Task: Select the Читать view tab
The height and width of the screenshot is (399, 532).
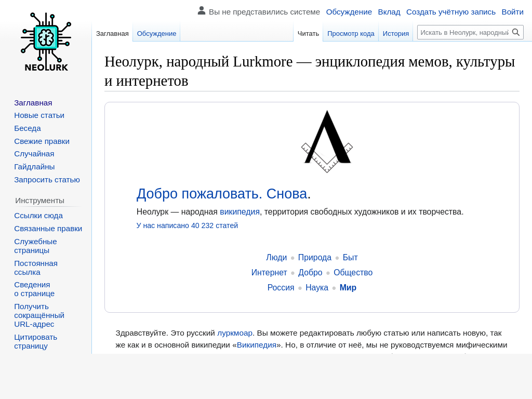Action: [308, 34]
